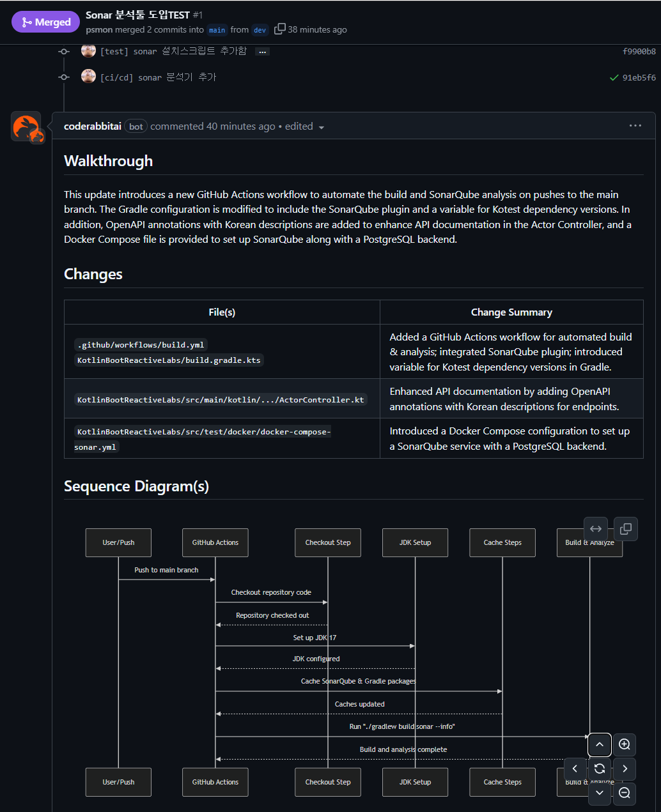Pan the diagram right
The image size is (661, 812).
click(625, 769)
